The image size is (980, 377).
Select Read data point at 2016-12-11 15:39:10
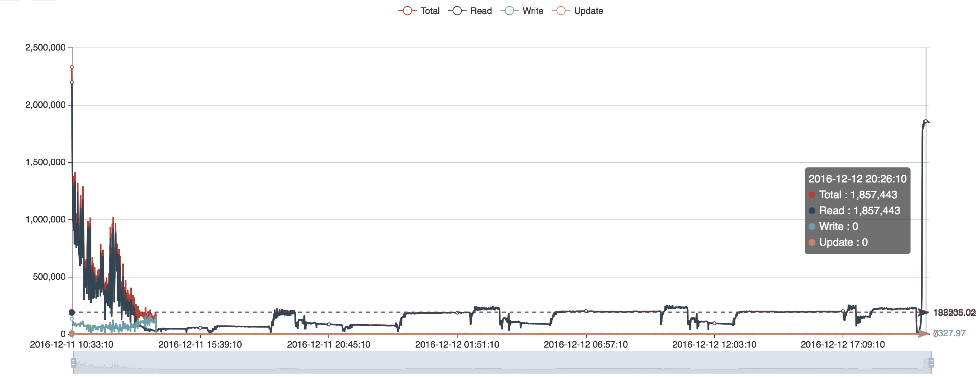pyautogui.click(x=200, y=328)
